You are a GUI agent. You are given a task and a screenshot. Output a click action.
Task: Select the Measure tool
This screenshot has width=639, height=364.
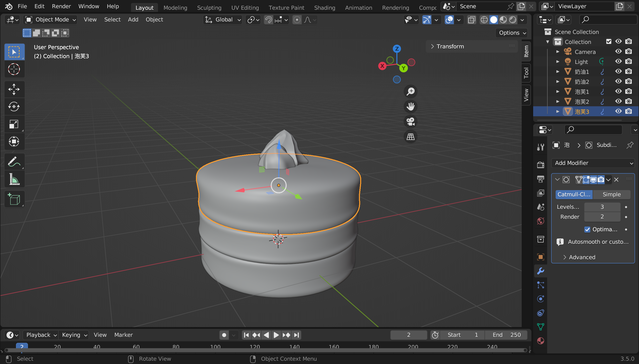click(x=14, y=179)
